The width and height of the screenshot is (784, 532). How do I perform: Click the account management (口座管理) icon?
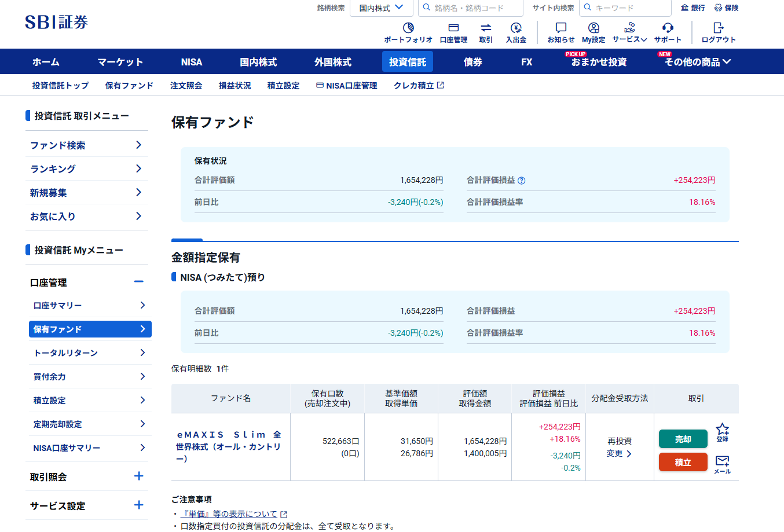453,28
